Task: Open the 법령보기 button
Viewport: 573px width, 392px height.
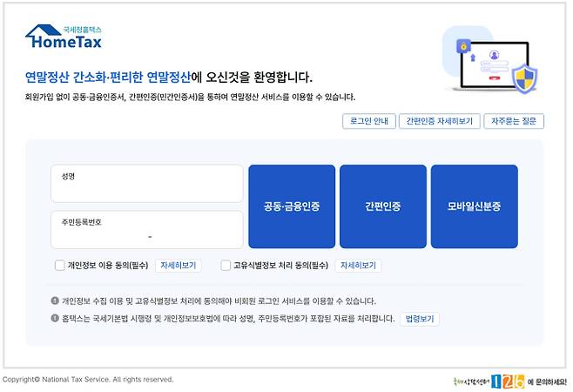Action: click(x=420, y=319)
